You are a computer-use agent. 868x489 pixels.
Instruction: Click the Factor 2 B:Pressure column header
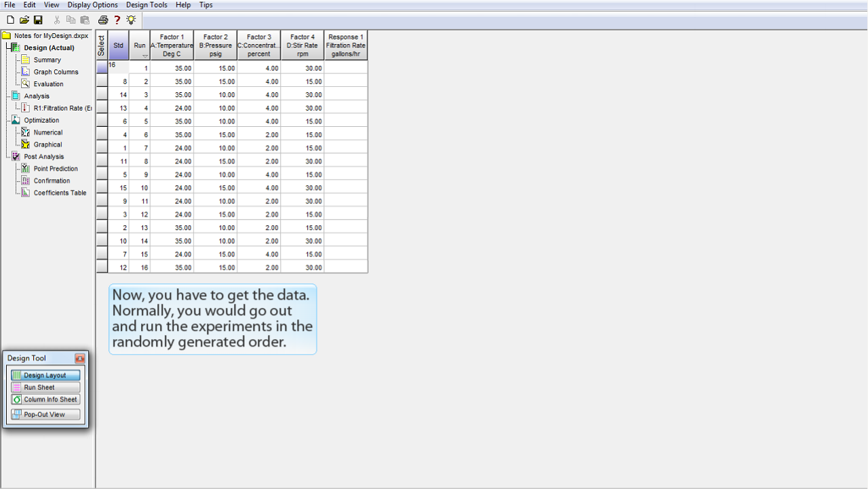(x=216, y=45)
